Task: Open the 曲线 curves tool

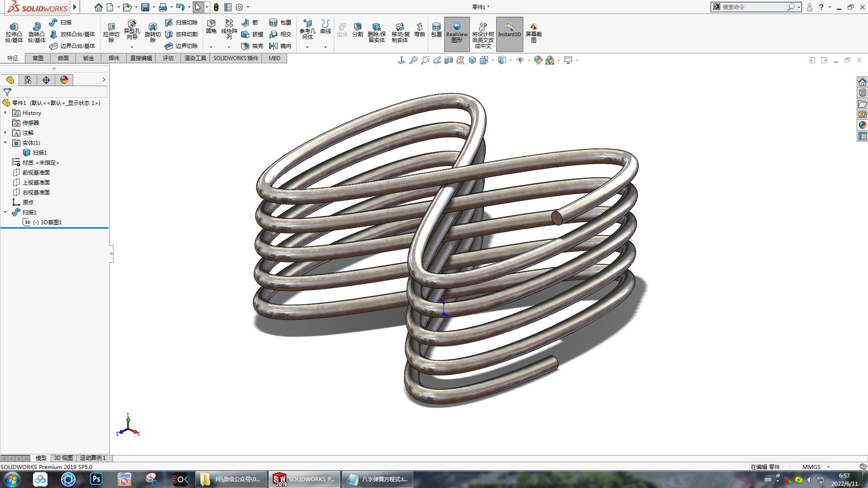Action: [325, 27]
